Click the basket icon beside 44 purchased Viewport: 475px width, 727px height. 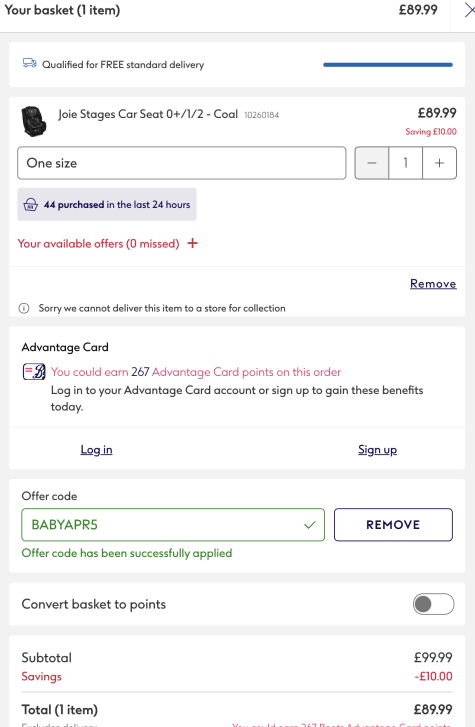point(31,204)
